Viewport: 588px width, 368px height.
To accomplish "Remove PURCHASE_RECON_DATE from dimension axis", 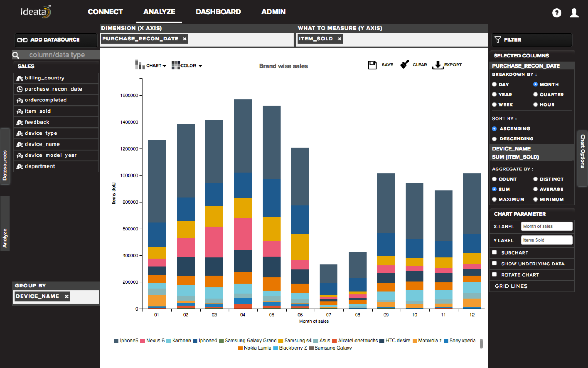I will (184, 39).
